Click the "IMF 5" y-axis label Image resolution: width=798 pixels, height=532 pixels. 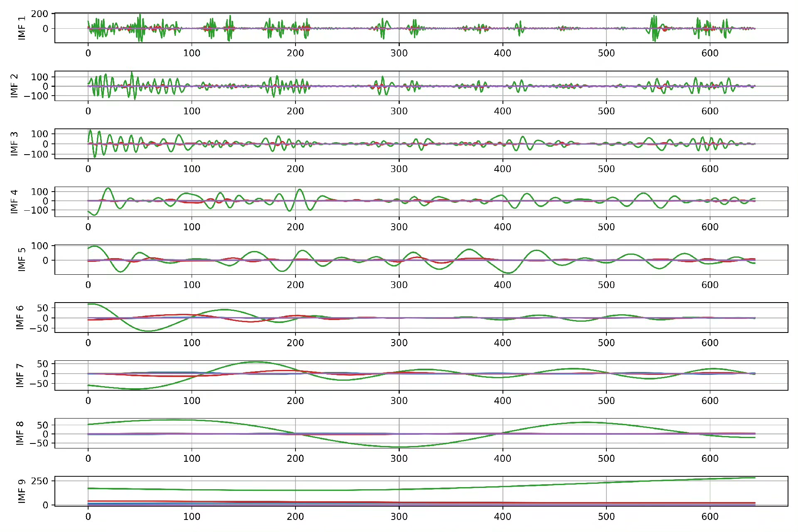pos(22,259)
